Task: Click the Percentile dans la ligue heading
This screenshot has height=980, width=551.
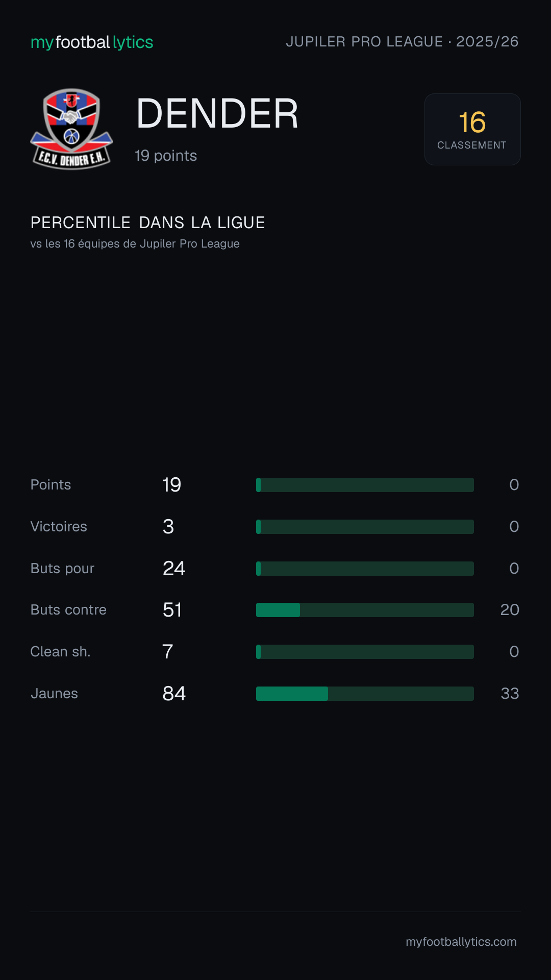Action: 148,223
